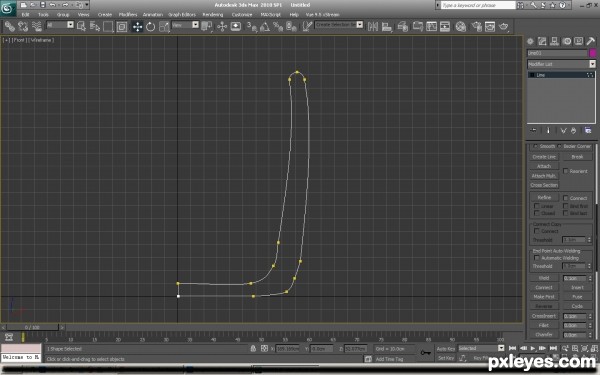Toggle the Angle Snap icon
This screenshot has height=375, width=600.
point(264,26)
